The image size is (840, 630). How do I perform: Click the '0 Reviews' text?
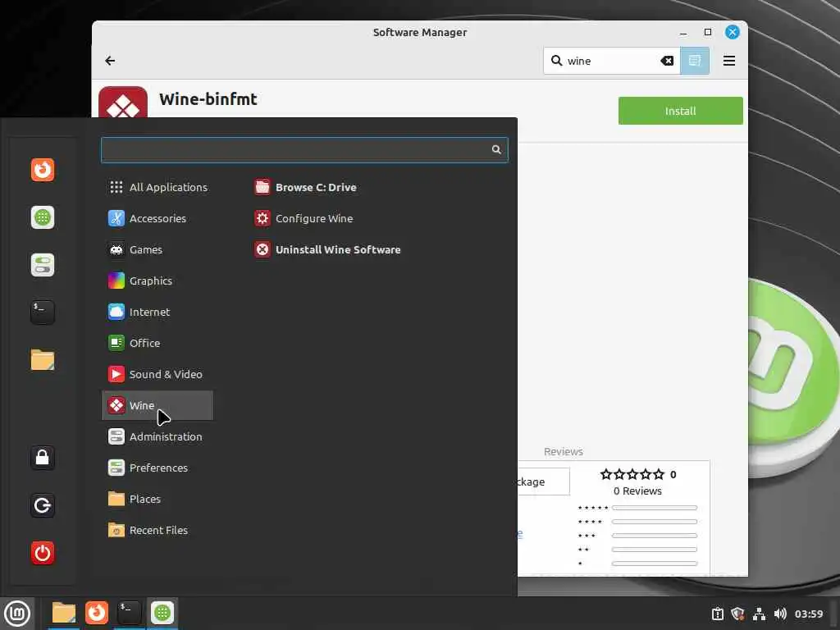coord(637,491)
